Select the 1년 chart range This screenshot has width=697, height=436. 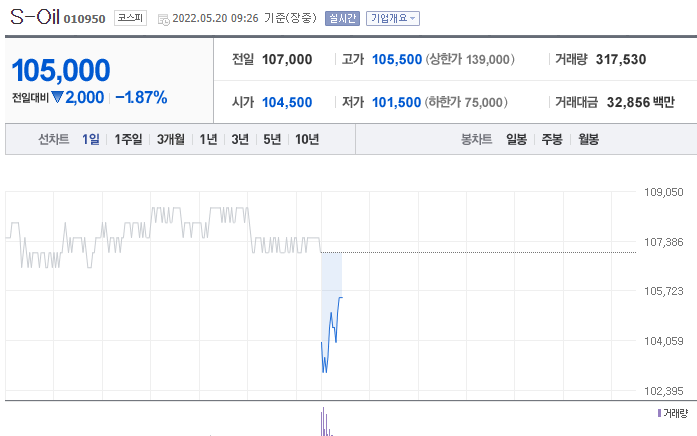pyautogui.click(x=208, y=140)
